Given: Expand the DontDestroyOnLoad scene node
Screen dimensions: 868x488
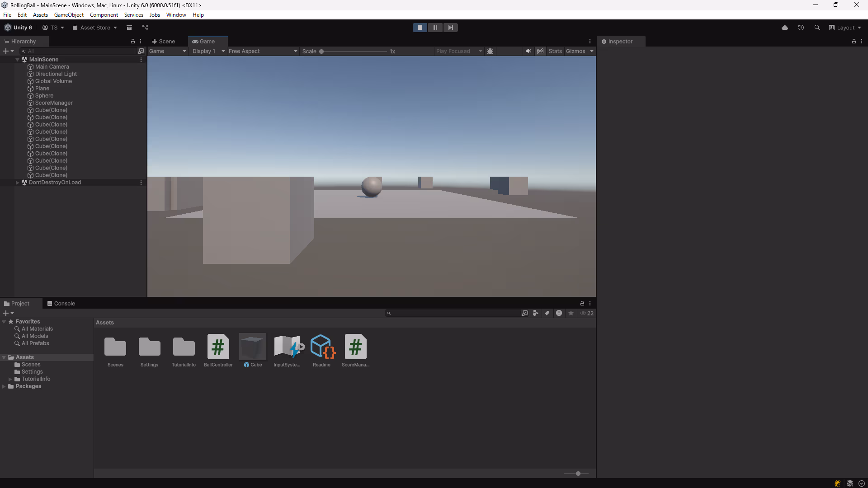Looking at the screenshot, I should tap(17, 183).
